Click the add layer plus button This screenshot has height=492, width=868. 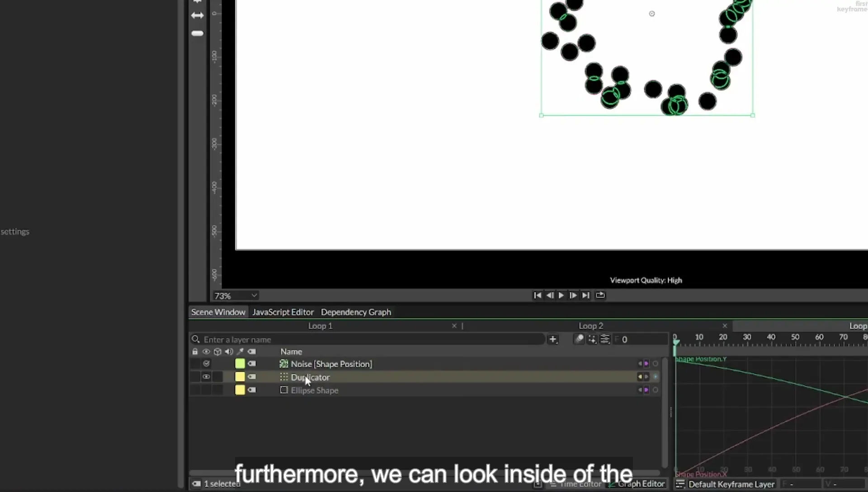tap(553, 339)
